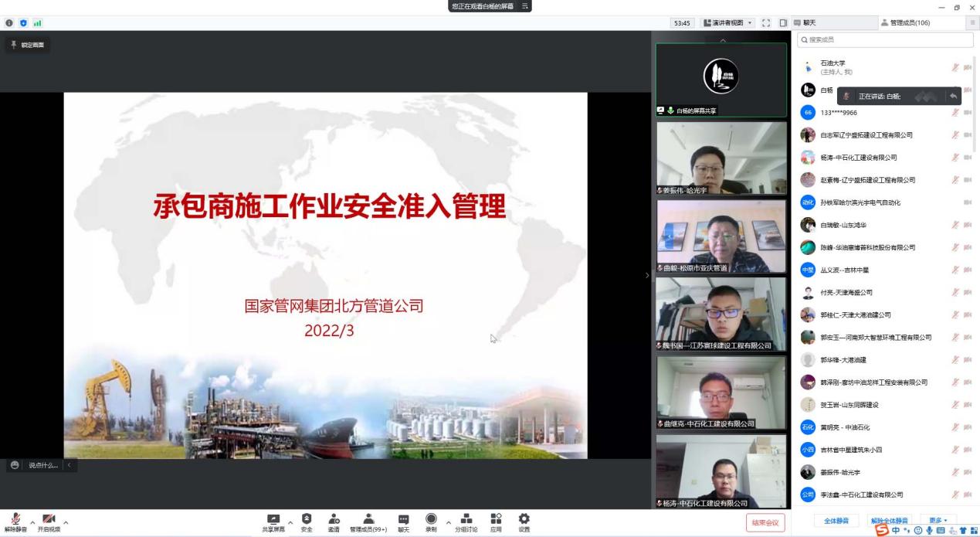Select the 管理成员(106) tab
980x537 pixels.
tap(910, 23)
